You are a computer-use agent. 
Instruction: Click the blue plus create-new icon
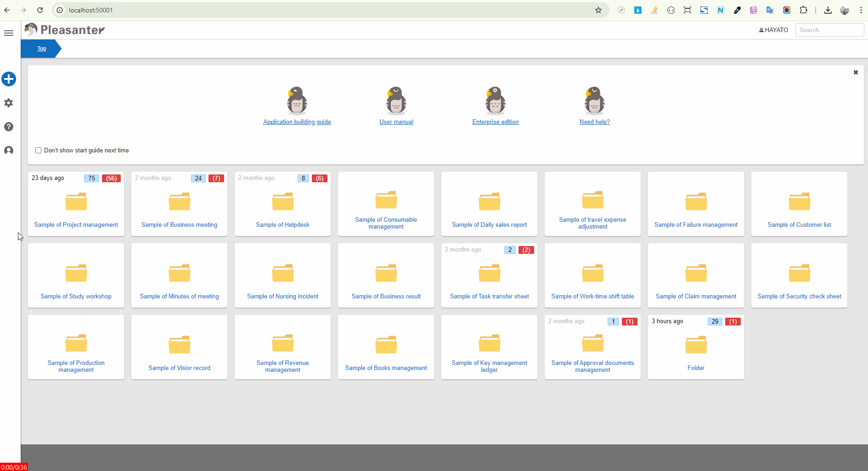(x=9, y=79)
